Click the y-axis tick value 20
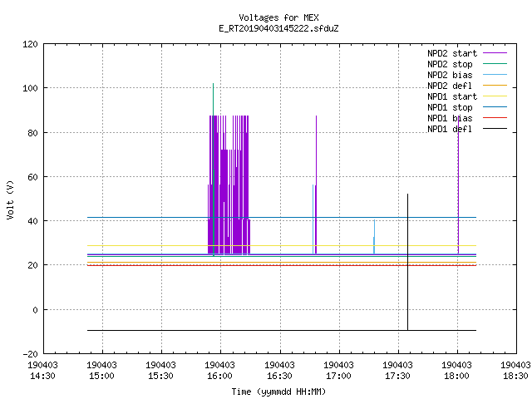The image size is (532, 399). click(x=32, y=265)
